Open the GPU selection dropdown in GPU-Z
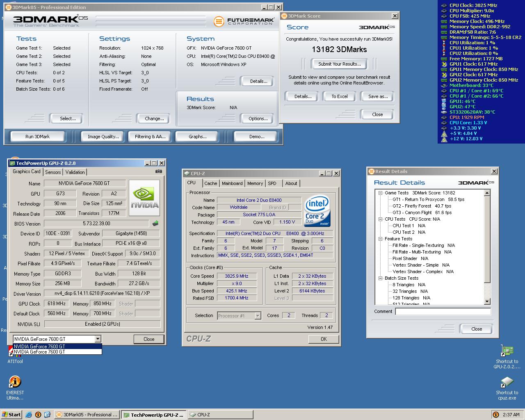The image size is (525, 420). 98,339
